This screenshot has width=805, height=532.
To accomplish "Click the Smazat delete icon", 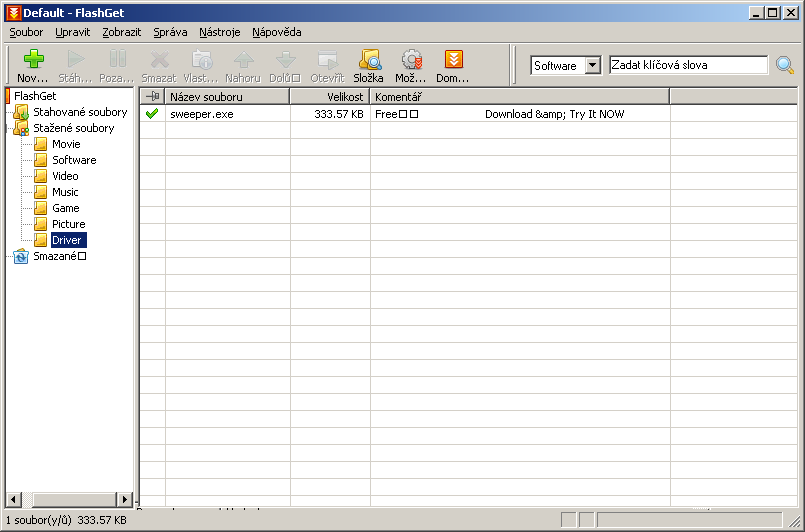I will click(160, 59).
